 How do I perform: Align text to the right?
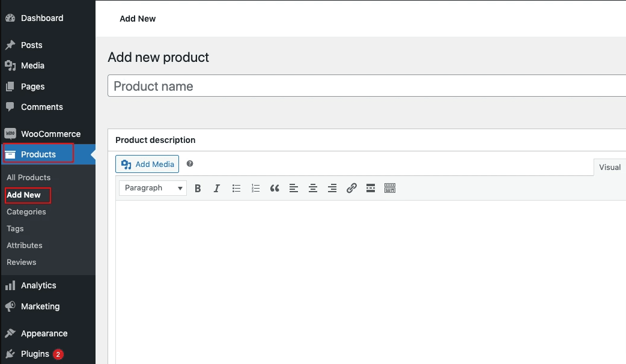[332, 189]
